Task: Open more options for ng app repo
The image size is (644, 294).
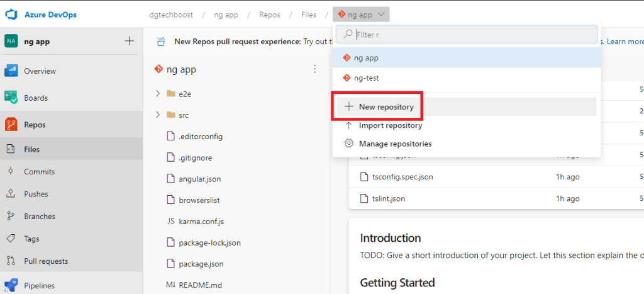Action: [x=314, y=69]
